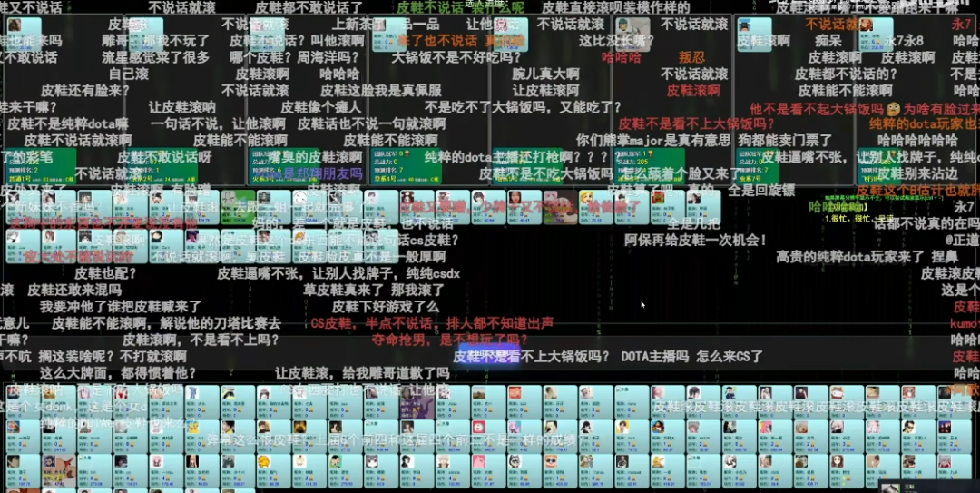Click the comment 阿保再给皮鞋一次机会！
The width and height of the screenshot is (980, 493).
click(696, 240)
